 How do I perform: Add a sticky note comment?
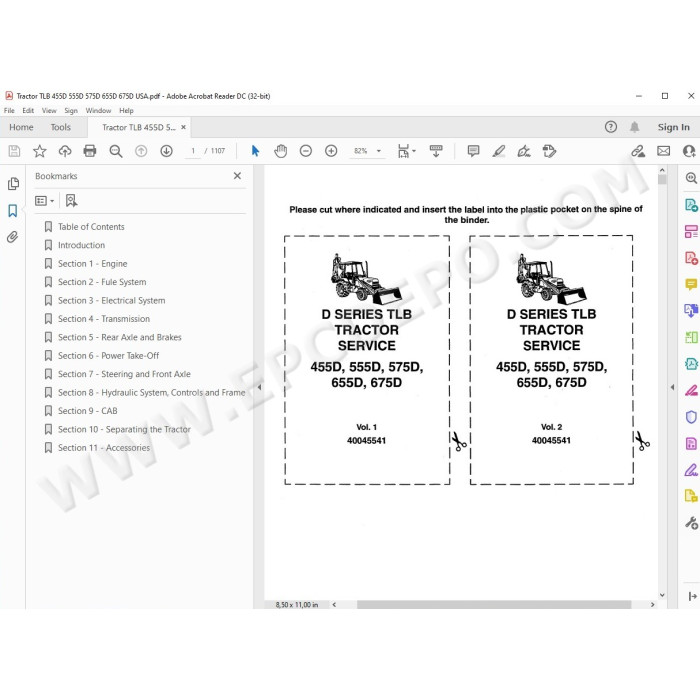click(473, 151)
